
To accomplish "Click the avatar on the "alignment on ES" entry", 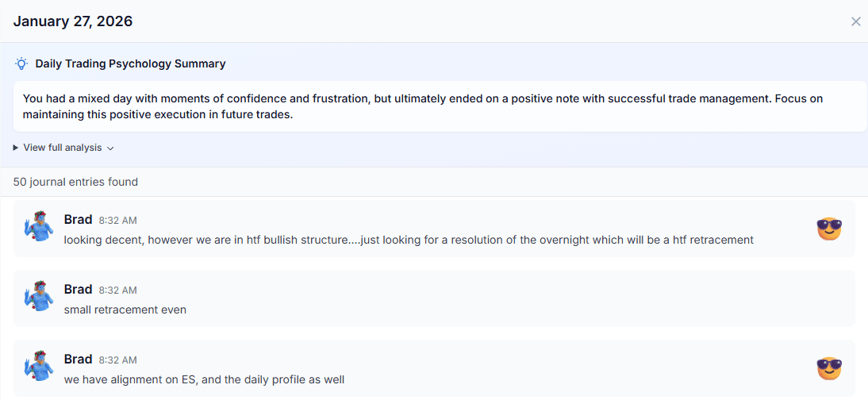I will (x=37, y=367).
